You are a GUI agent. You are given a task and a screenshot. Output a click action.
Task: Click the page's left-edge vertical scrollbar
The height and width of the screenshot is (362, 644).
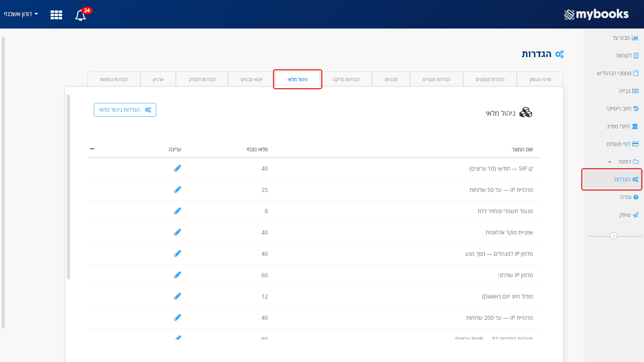coord(3,183)
